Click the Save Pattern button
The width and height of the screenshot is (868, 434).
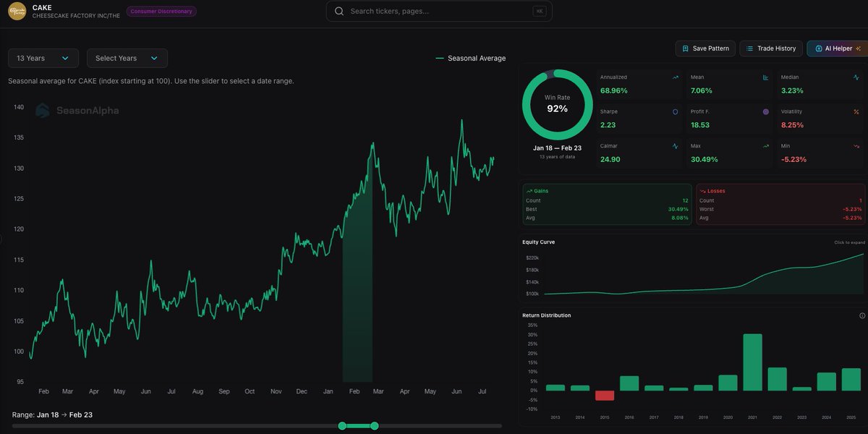coord(705,48)
